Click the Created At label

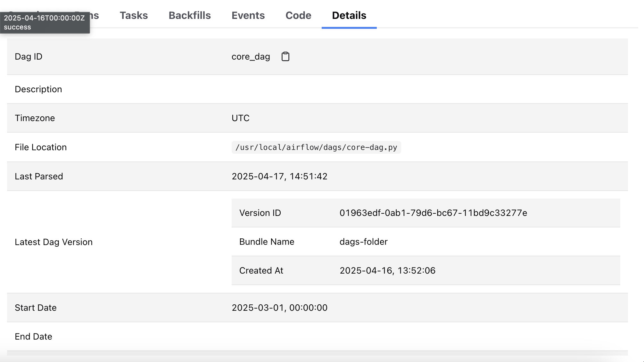coord(261,271)
